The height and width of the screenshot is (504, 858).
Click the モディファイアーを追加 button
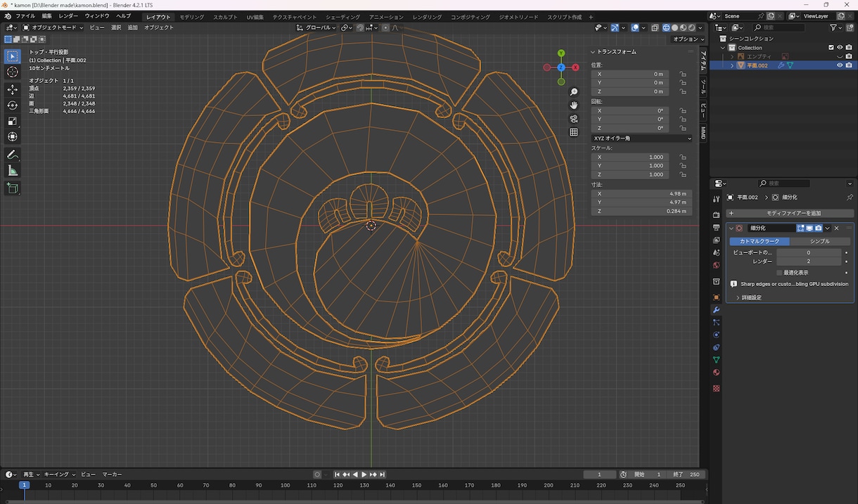tap(790, 213)
